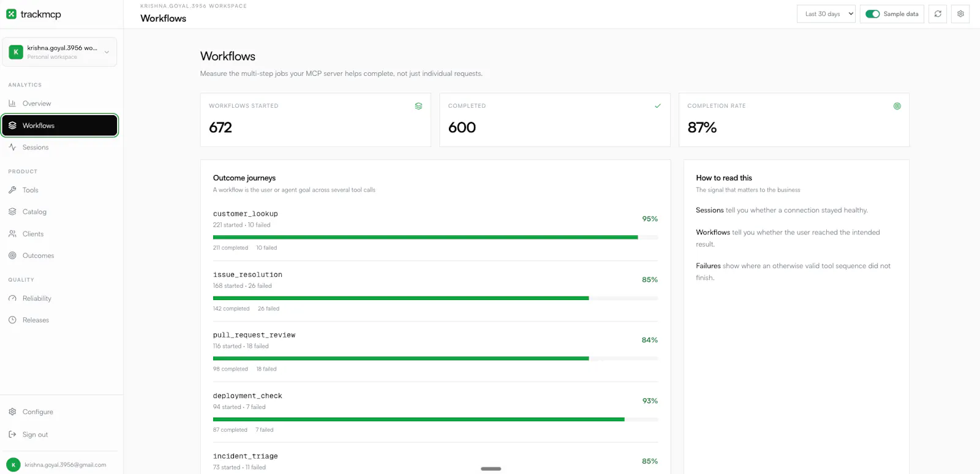Click the Catalog stack icon

coord(12,212)
